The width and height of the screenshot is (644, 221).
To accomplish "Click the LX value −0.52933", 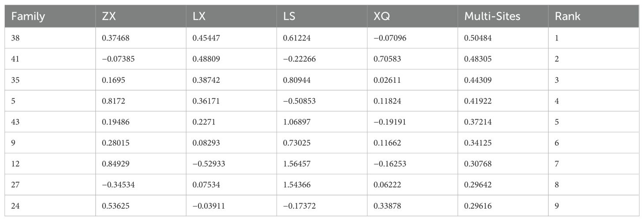I will [x=209, y=164].
